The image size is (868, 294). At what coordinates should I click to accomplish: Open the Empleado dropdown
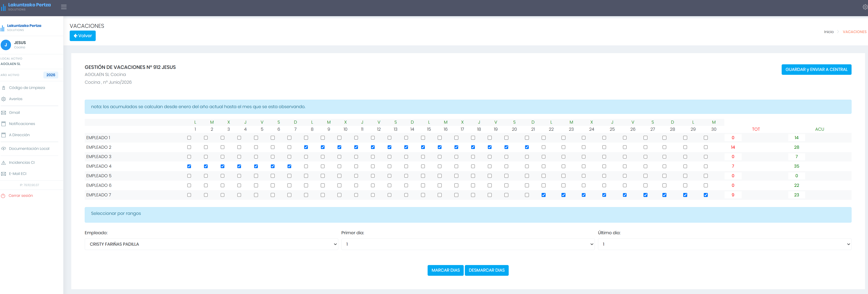211,244
